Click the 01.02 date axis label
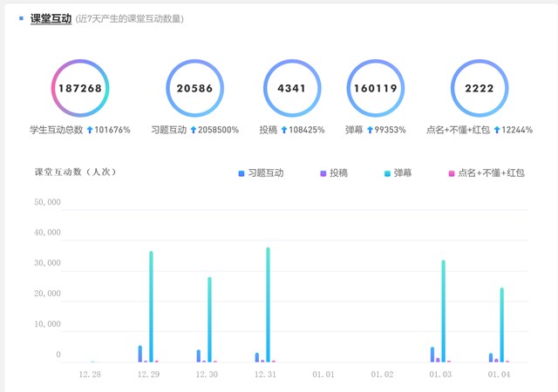 (382, 375)
